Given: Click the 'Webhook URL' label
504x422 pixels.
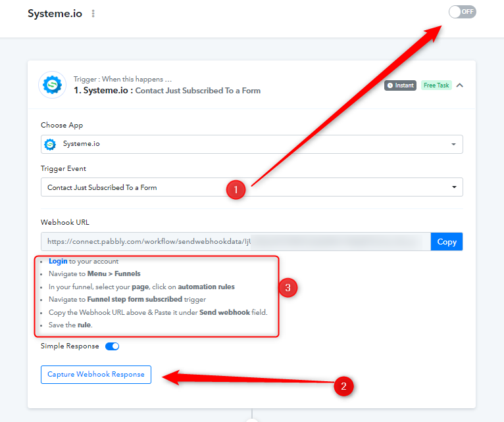Looking at the screenshot, I should pos(65,222).
